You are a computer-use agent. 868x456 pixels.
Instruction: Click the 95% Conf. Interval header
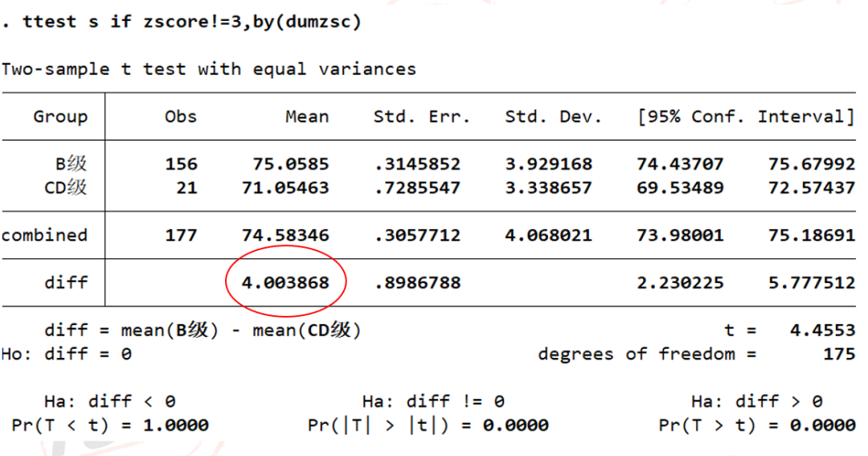[x=745, y=117]
